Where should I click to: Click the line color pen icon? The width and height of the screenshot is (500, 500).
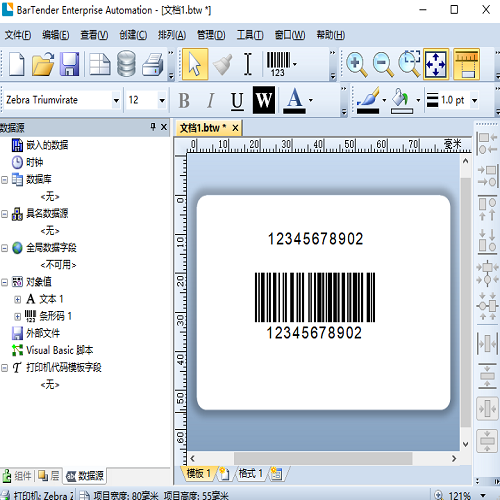point(368,100)
